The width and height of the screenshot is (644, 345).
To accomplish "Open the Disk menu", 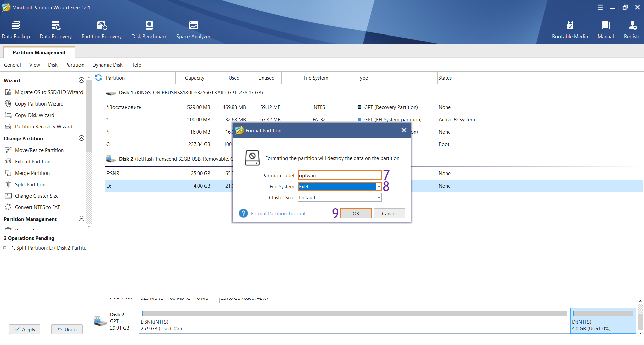I will point(53,65).
